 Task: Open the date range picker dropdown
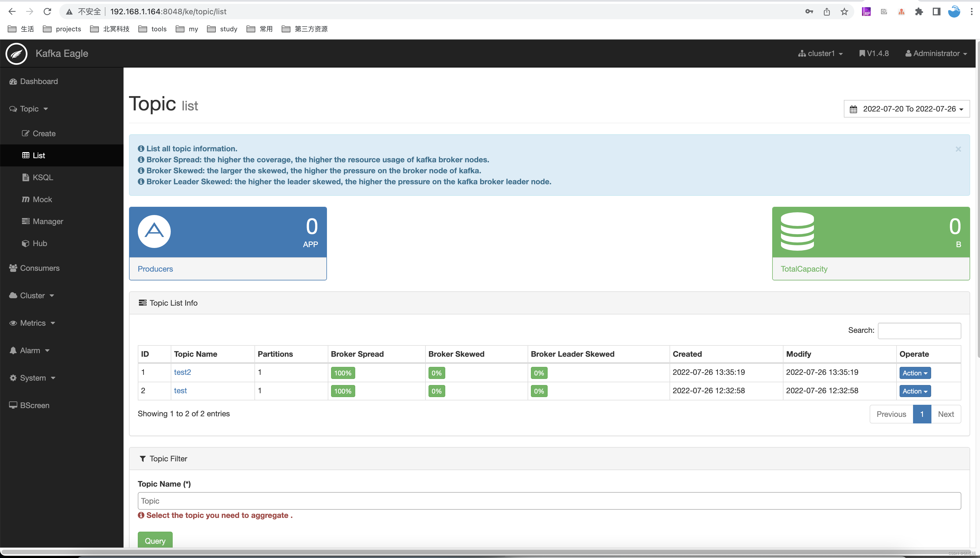pyautogui.click(x=906, y=109)
